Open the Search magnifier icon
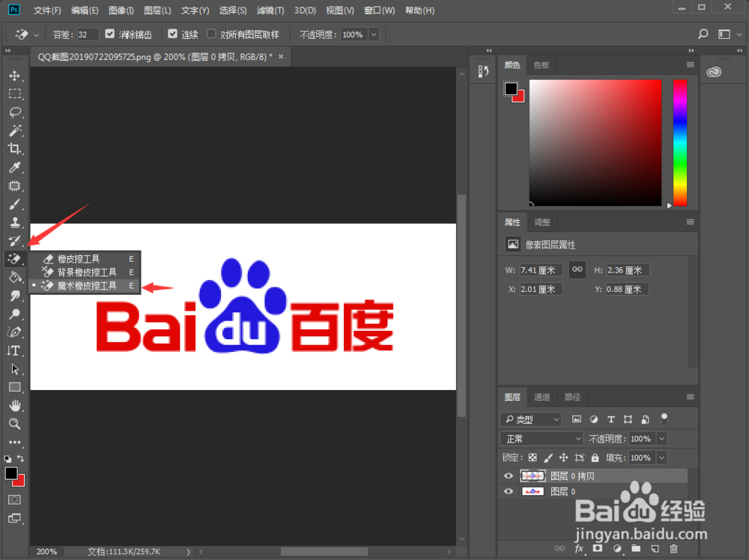Screen dimensions: 749x560 703,34
